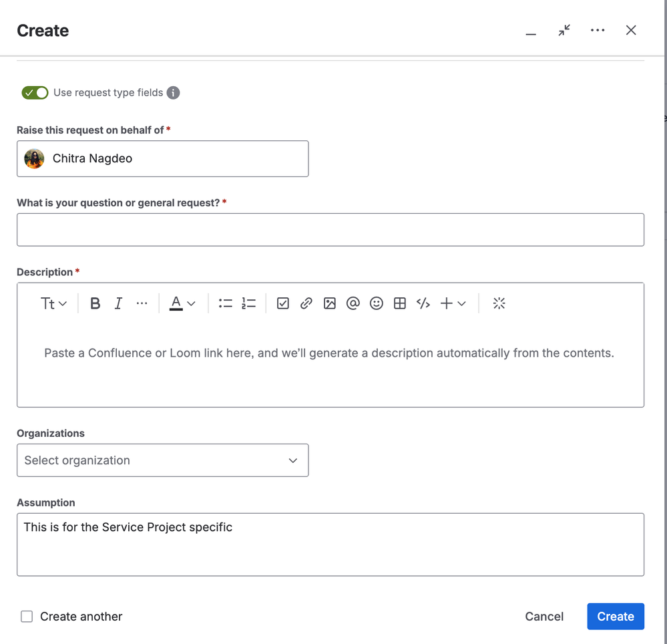The image size is (667, 644).
Task: Insert a table in the description
Action: coord(400,303)
